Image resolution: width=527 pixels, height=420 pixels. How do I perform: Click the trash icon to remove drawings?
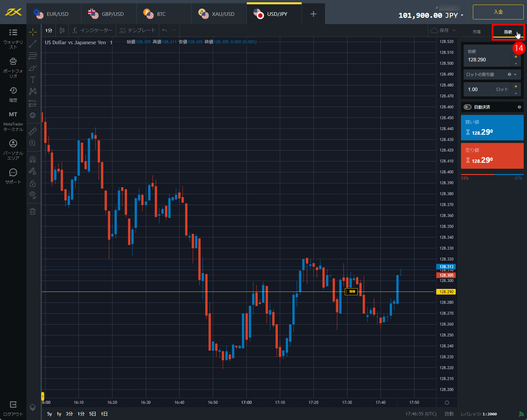pos(33,211)
